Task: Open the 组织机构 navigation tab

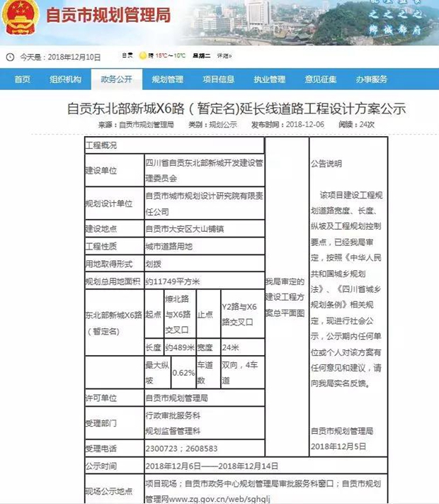Action: tap(65, 79)
